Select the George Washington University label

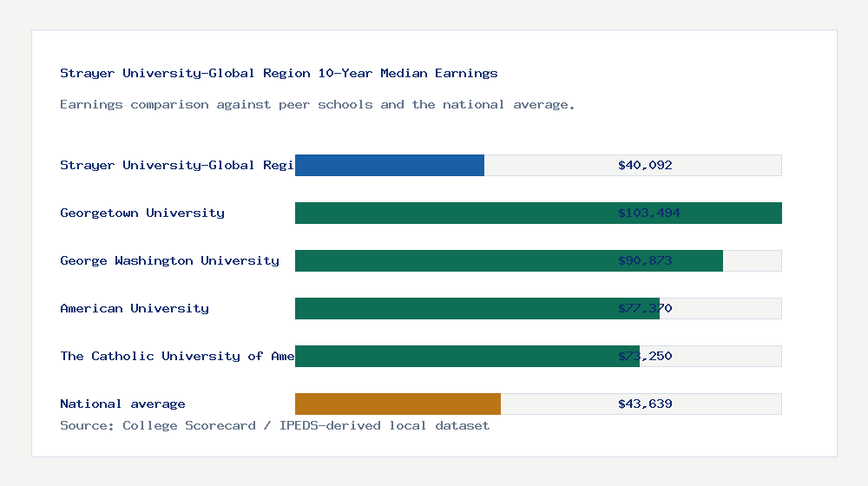pyautogui.click(x=169, y=260)
